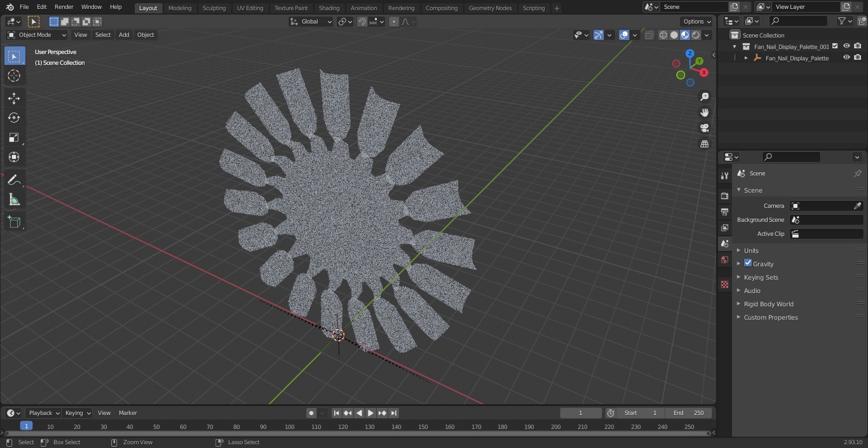Toggle auto keying record button
The height and width of the screenshot is (448, 868).
[311, 413]
